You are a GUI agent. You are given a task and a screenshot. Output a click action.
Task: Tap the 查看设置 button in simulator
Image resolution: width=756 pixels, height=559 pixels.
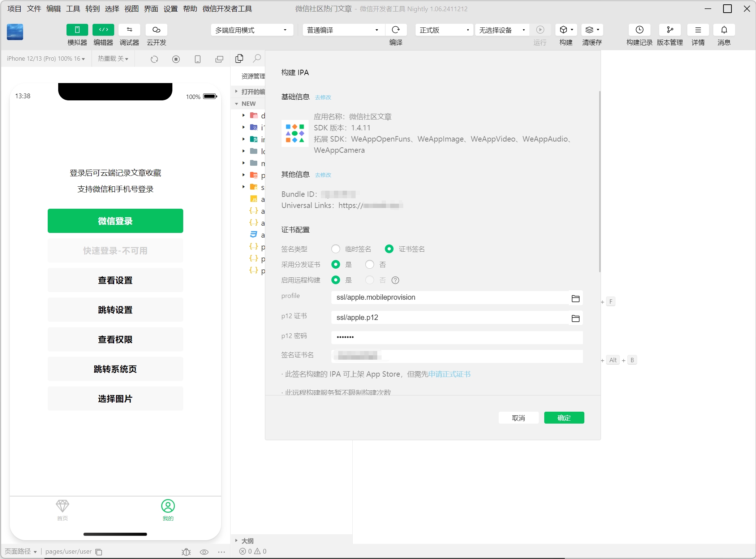115,280
